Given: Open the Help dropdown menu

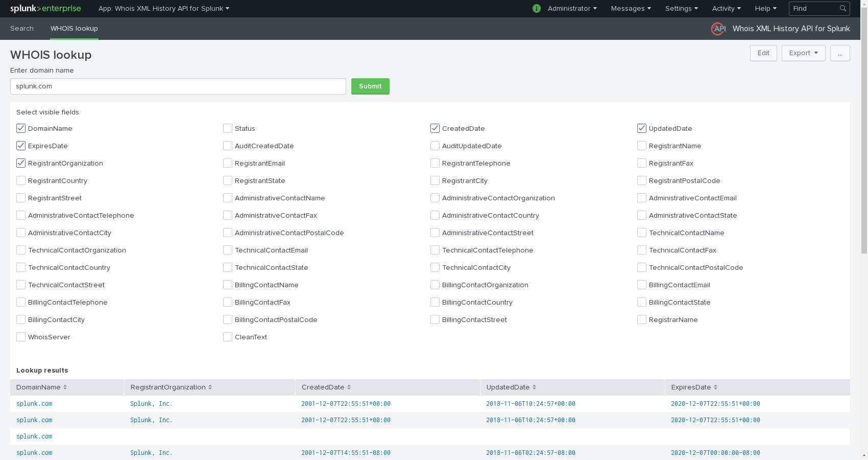Looking at the screenshot, I should (766, 8).
